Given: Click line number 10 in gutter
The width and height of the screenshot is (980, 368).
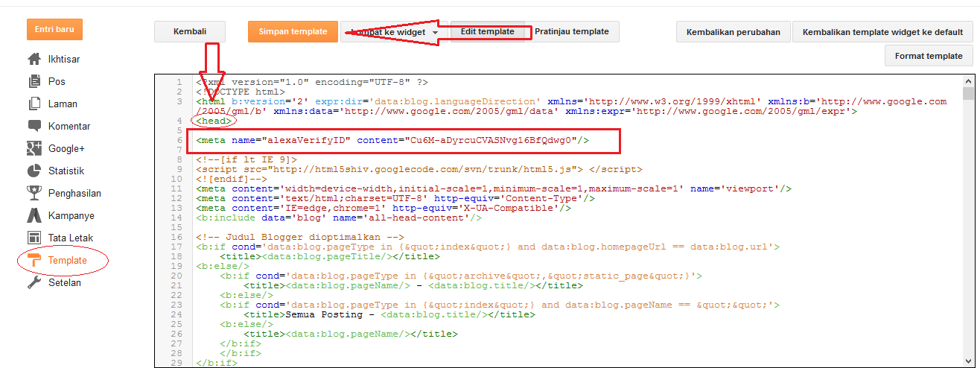Looking at the screenshot, I should pos(176,178).
